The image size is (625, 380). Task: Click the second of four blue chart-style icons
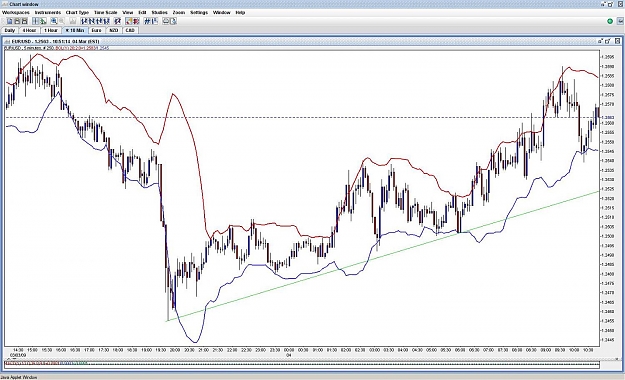pos(92,21)
